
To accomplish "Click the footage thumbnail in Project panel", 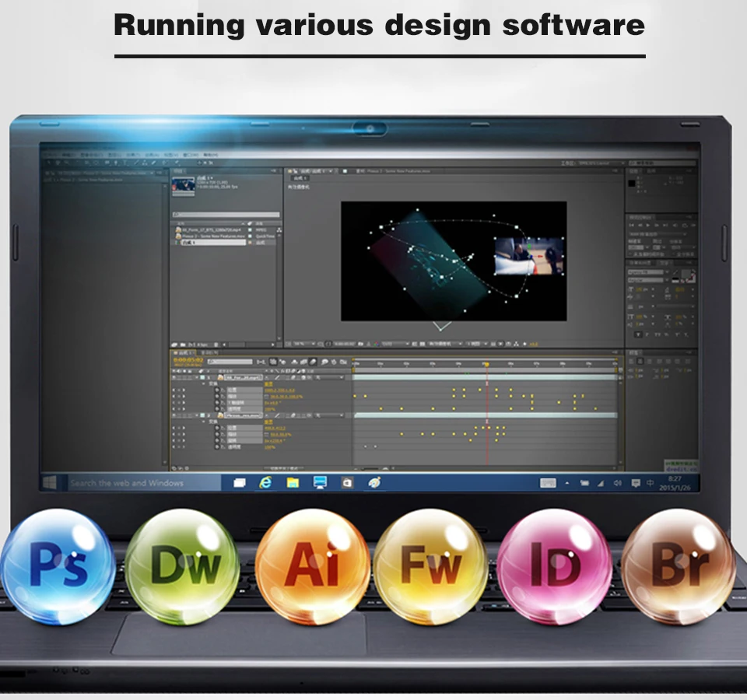I will click(x=184, y=185).
